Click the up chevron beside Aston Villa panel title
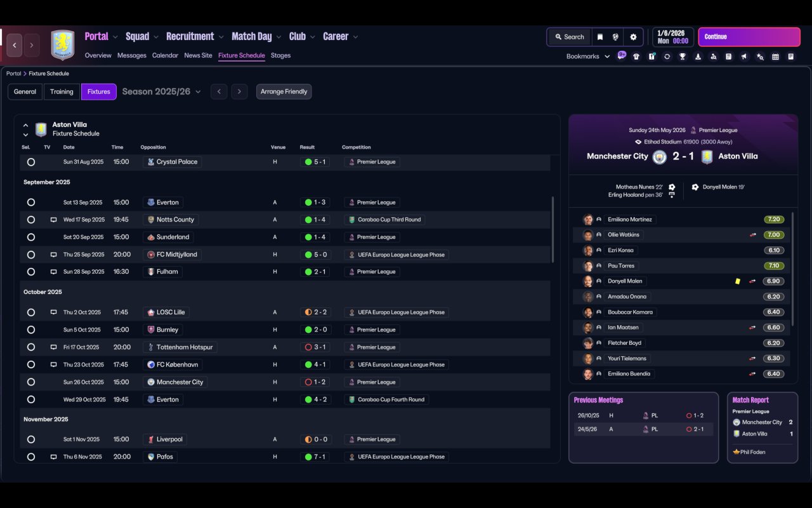The image size is (812, 508). tap(25, 126)
